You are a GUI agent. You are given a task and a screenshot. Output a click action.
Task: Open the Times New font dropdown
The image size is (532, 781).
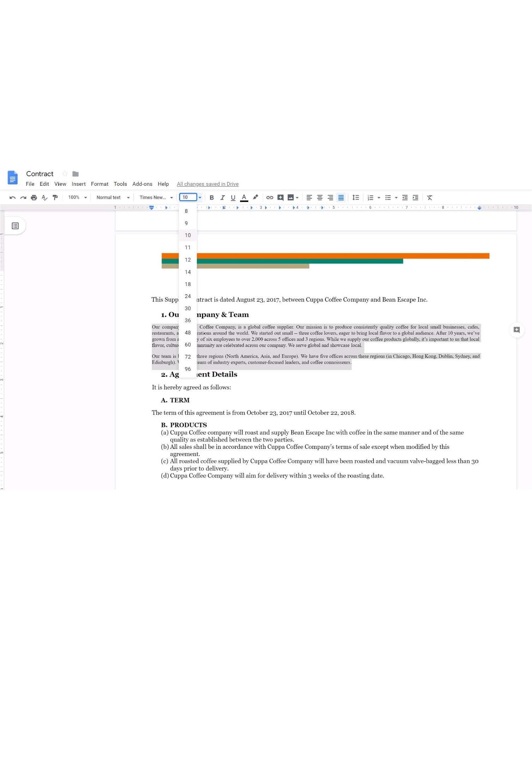click(x=156, y=197)
